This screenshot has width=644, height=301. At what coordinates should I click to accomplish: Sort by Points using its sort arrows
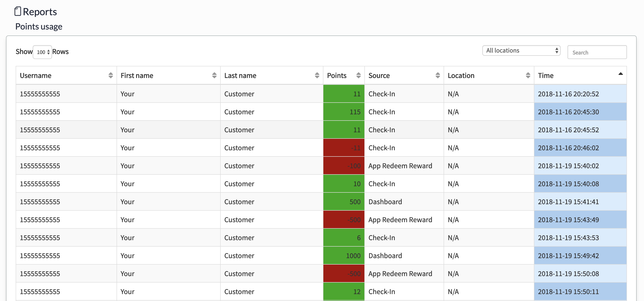pyautogui.click(x=358, y=75)
